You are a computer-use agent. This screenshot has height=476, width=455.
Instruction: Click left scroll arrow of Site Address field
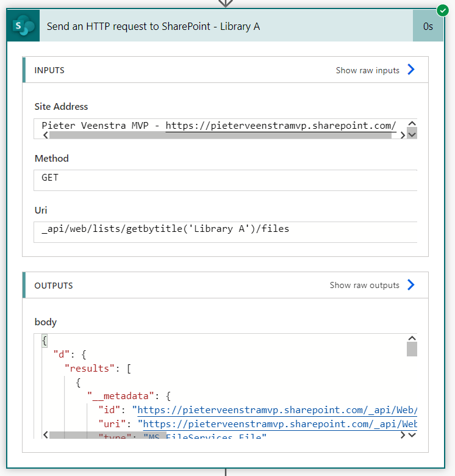pyautogui.click(x=46, y=135)
